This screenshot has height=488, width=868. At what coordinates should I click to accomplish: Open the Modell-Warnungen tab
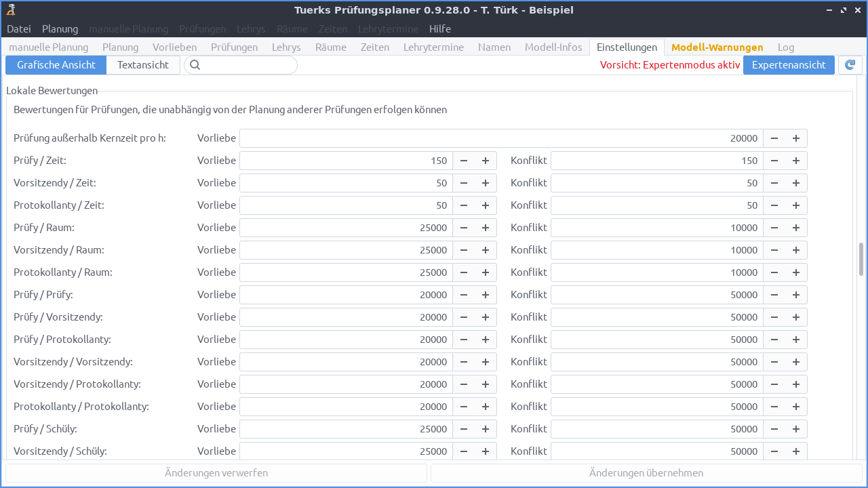click(717, 47)
